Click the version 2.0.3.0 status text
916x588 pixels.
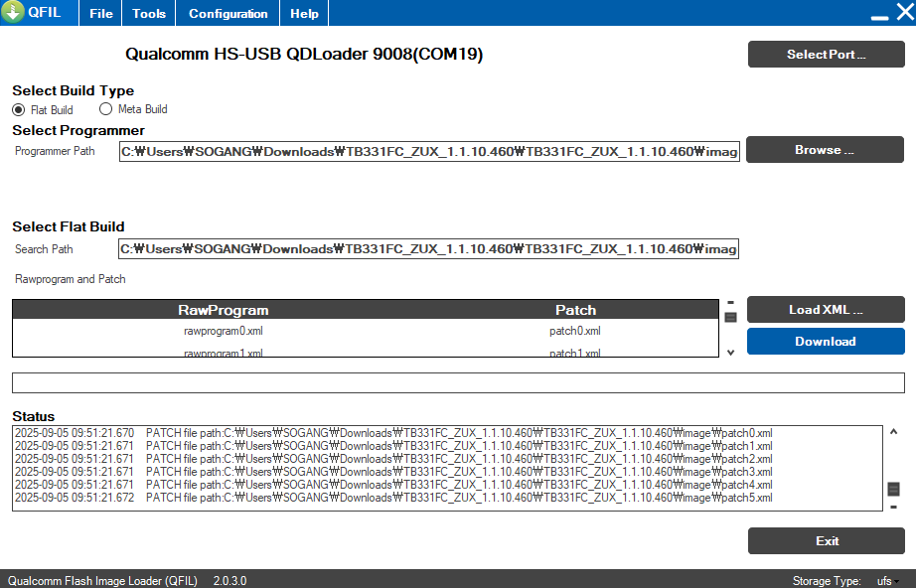click(x=229, y=581)
